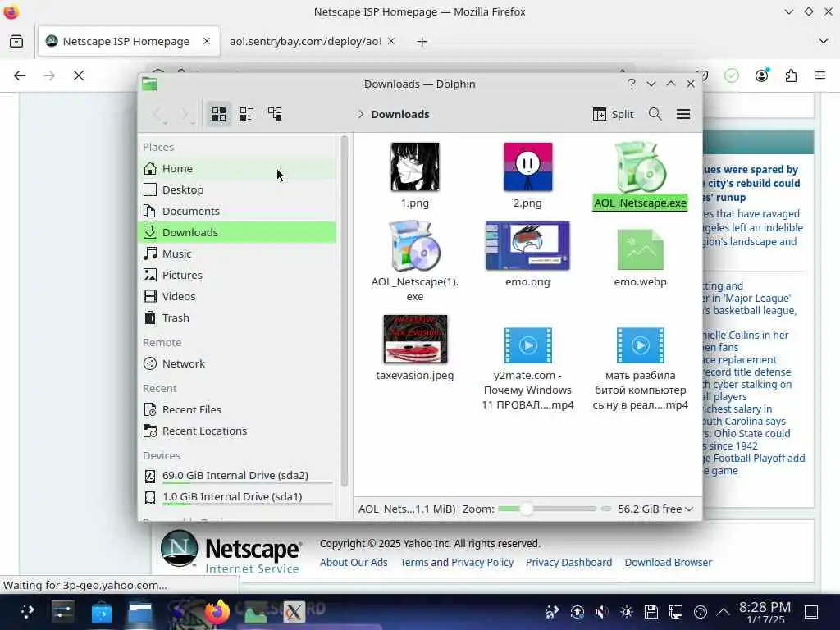
Task: Open Recent Files entry
Action: point(237,410)
